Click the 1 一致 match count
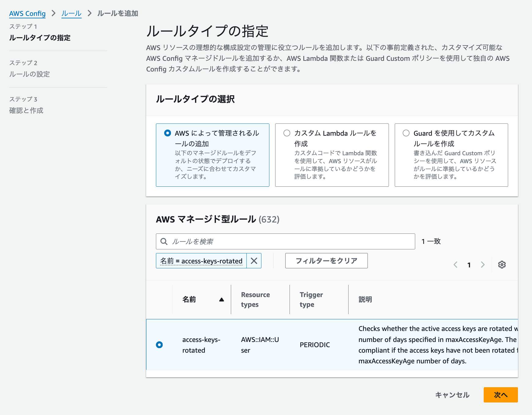 [431, 241]
